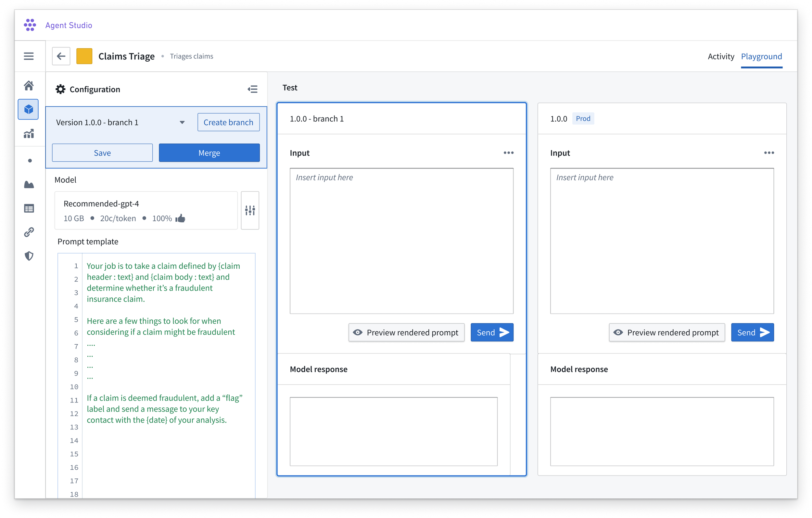This screenshot has height=518, width=812.
Task: Click the shield security icon in sidebar
Action: click(29, 256)
